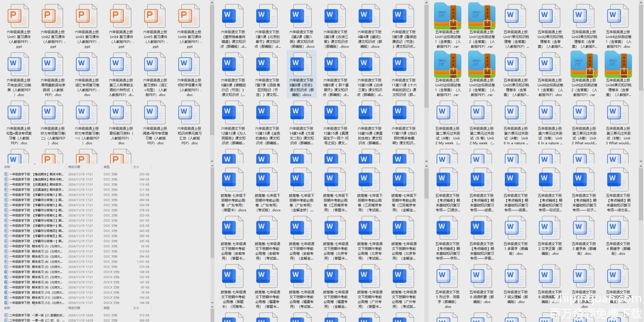Viewport: 644px width, 322px height.
Task: Click the 1,541 KB size value
Action: coord(143,262)
